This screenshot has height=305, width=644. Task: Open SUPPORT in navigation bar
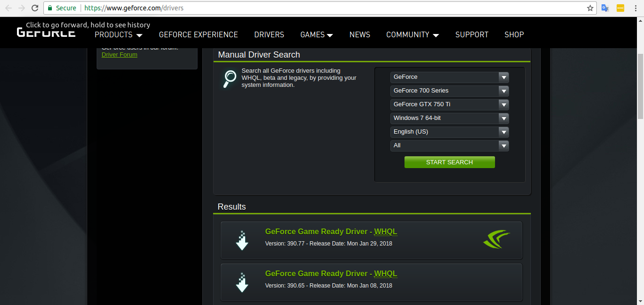click(x=472, y=34)
